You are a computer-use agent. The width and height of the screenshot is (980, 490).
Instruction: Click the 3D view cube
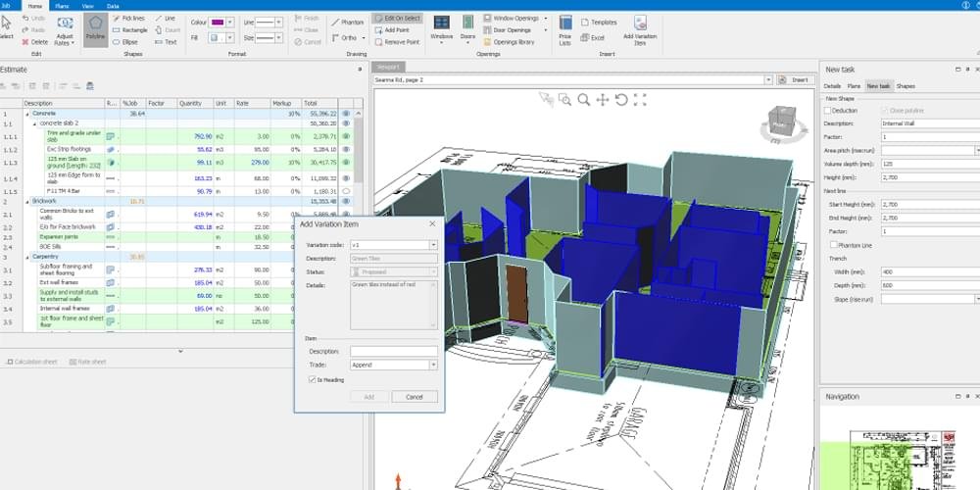781,122
